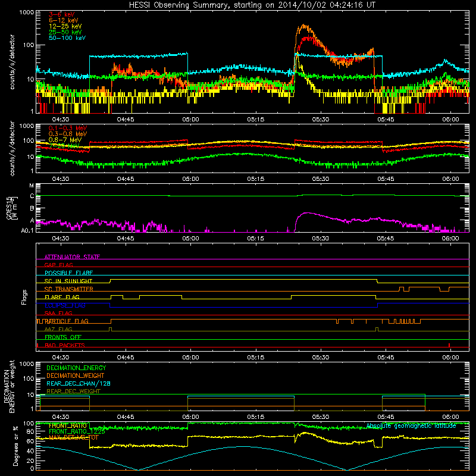Screen dimensions: 476x476
Task: Click the 05:00 time tick under Flags panel
Action: point(190,358)
